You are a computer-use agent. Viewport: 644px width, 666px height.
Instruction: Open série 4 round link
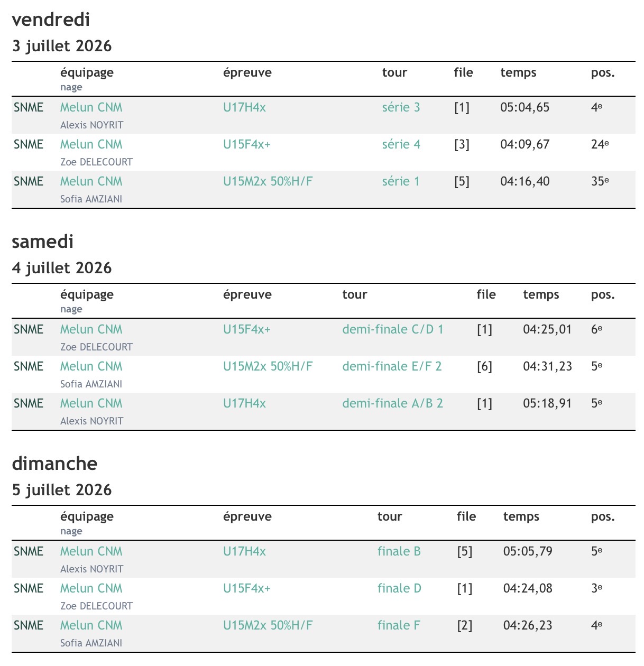click(401, 144)
